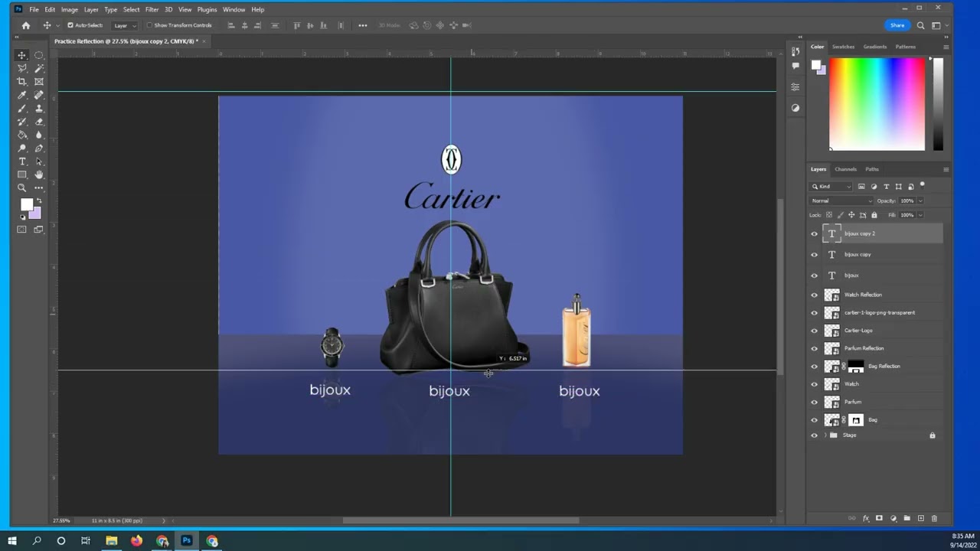
Task: Hide the Parfum Reflection layer
Action: point(815,348)
